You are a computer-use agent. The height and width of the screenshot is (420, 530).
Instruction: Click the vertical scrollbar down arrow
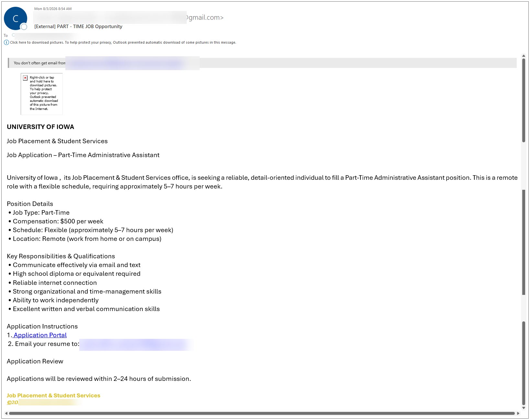(x=523, y=408)
